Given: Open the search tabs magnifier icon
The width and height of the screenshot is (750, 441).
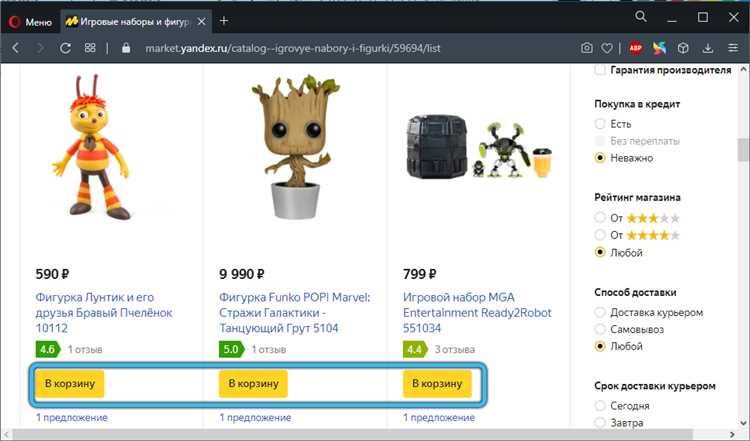Looking at the screenshot, I should tap(641, 18).
